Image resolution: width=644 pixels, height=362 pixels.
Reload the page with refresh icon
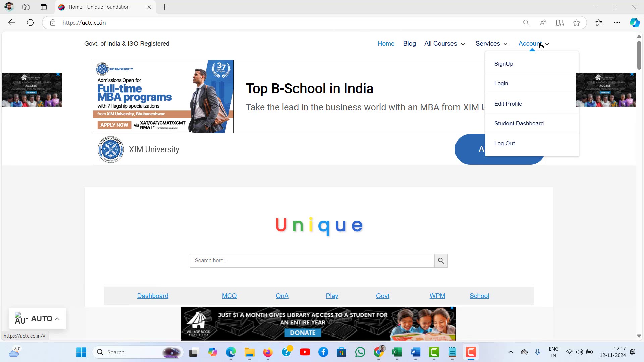[x=30, y=23]
